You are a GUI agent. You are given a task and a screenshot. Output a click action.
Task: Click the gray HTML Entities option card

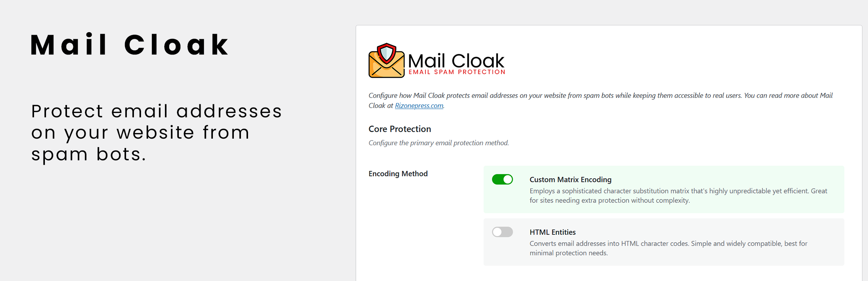[664, 242]
